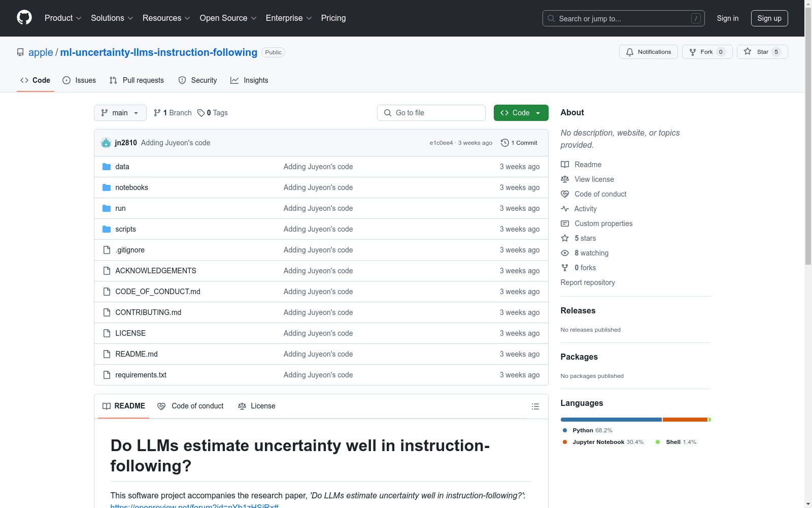Click the book icon beside Readme

(565, 165)
